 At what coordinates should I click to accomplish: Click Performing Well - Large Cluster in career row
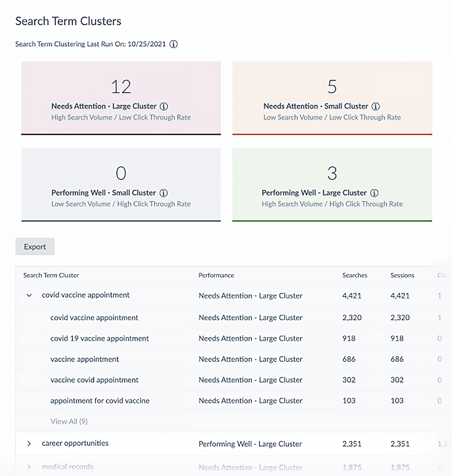tap(250, 444)
